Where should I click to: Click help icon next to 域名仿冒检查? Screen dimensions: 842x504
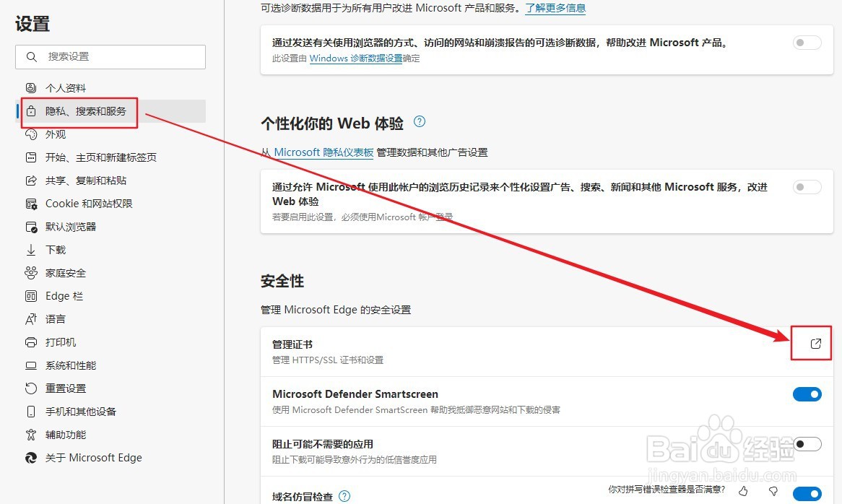[x=344, y=497]
